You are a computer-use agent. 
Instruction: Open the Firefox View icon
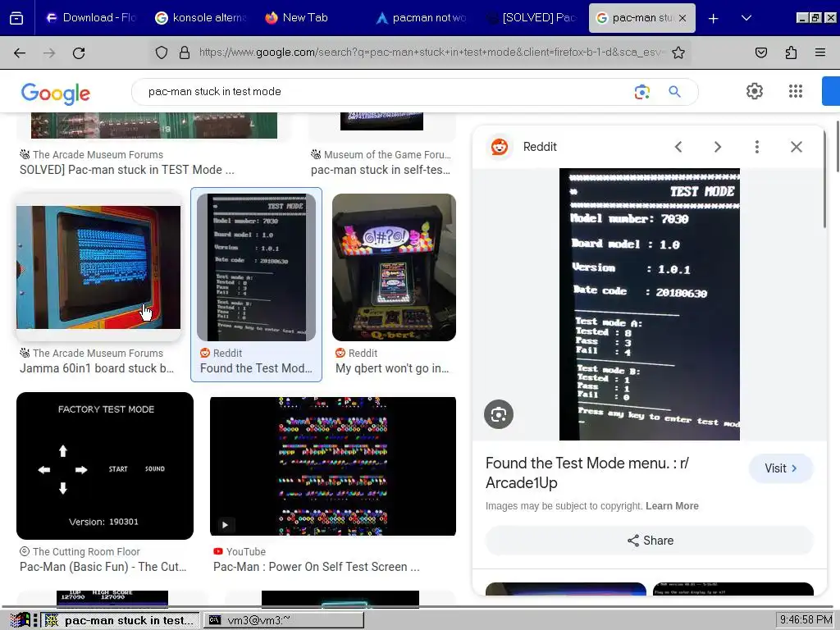point(16,18)
